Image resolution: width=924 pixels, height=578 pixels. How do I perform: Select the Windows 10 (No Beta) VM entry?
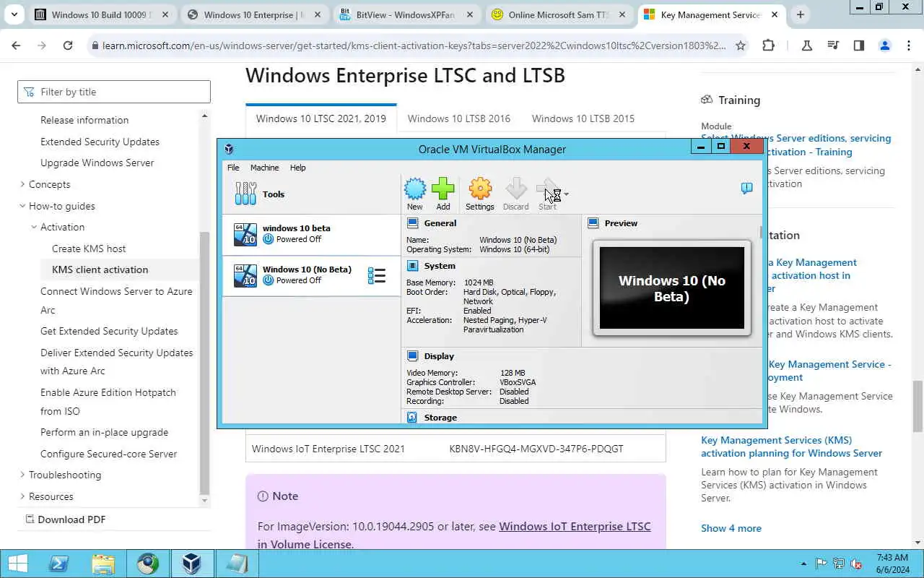311,275
